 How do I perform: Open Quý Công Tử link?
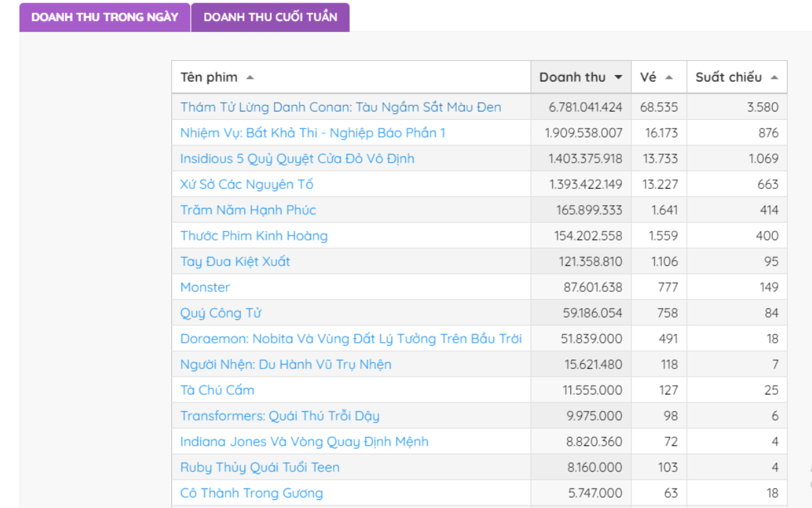pyautogui.click(x=221, y=313)
